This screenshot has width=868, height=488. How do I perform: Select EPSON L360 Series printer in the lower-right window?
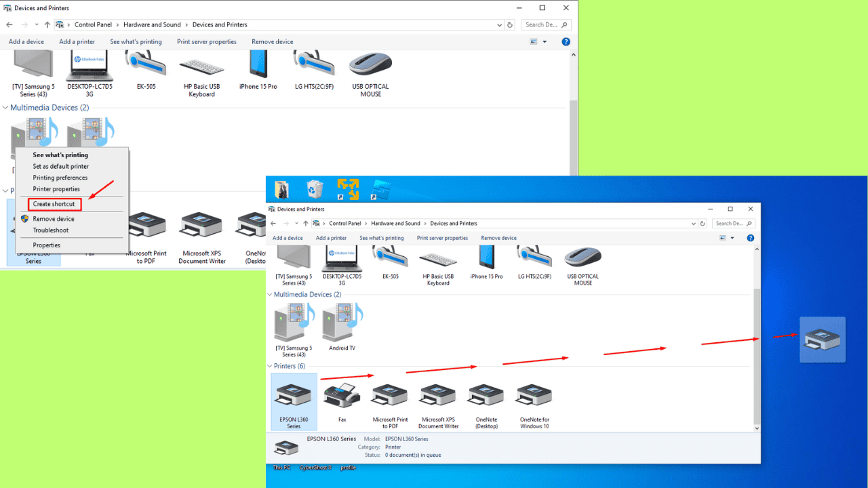tap(294, 401)
